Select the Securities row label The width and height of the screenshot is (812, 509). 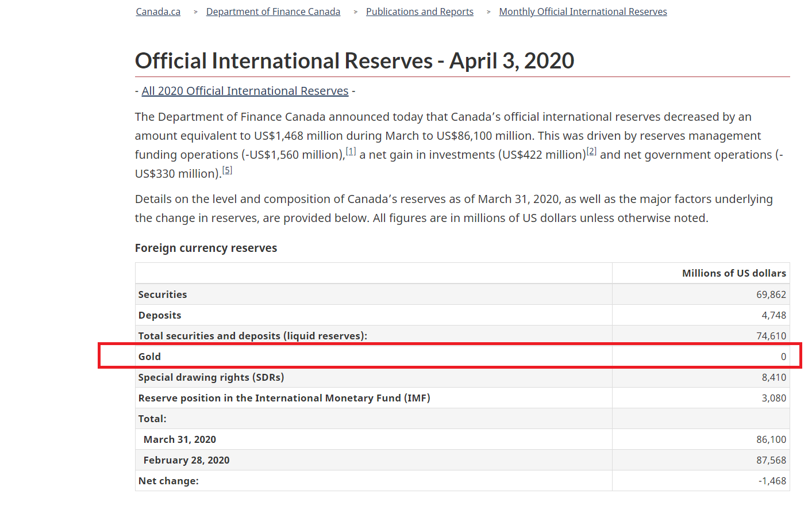pos(163,294)
